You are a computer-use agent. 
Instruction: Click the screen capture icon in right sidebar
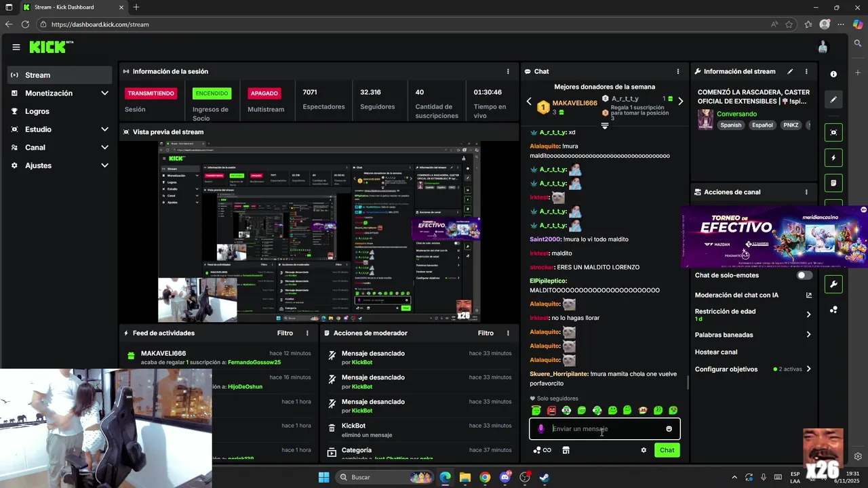(833, 132)
